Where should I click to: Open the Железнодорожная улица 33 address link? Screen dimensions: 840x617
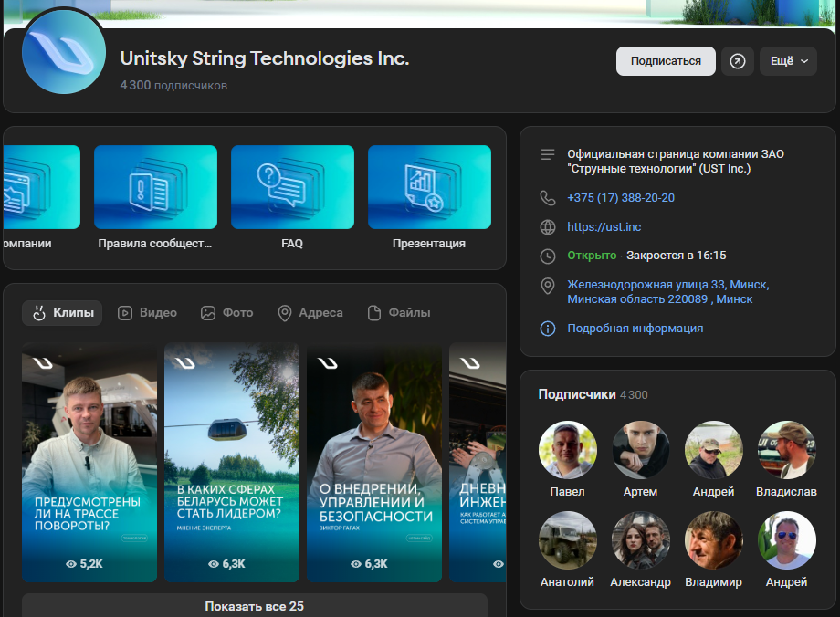point(668,292)
